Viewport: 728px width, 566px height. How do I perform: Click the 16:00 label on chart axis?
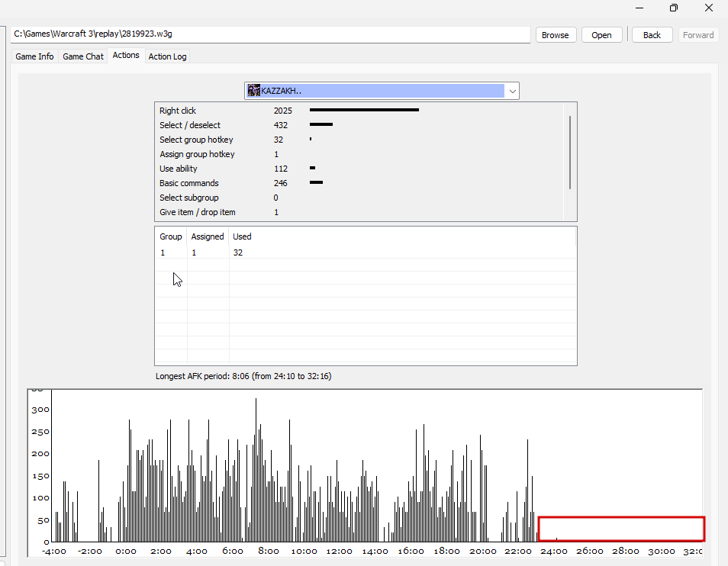[x=411, y=552]
